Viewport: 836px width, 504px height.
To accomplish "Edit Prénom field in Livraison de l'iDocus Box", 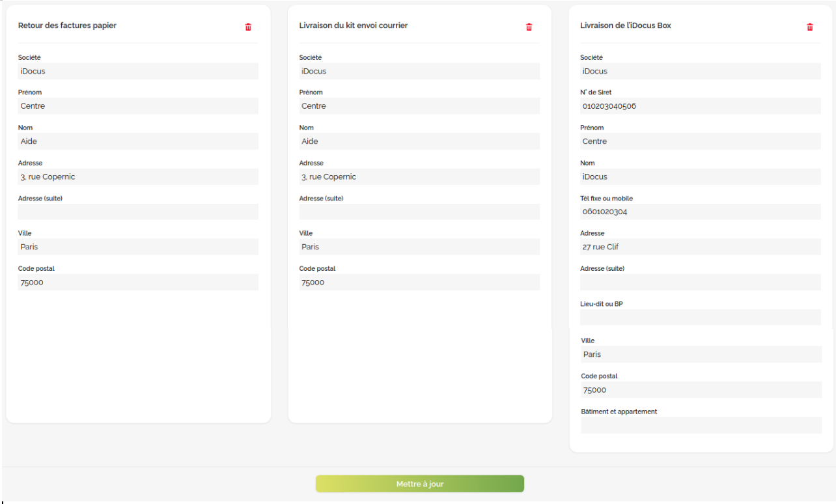I will 701,141.
